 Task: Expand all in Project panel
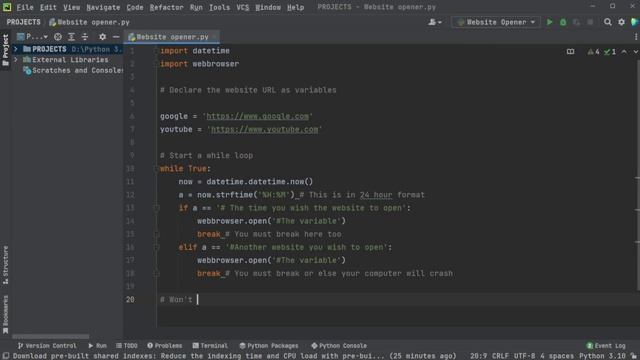pyautogui.click(x=71, y=37)
